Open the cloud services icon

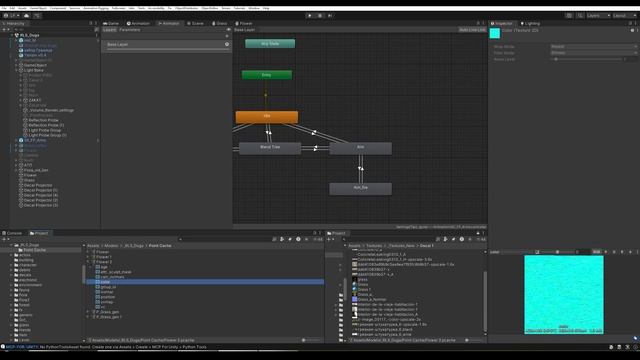tap(27, 16)
